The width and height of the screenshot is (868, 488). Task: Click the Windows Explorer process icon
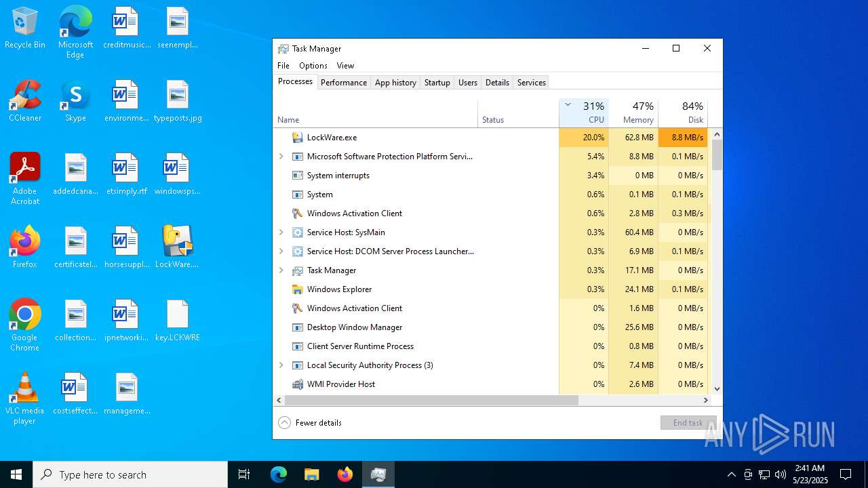[297, 289]
